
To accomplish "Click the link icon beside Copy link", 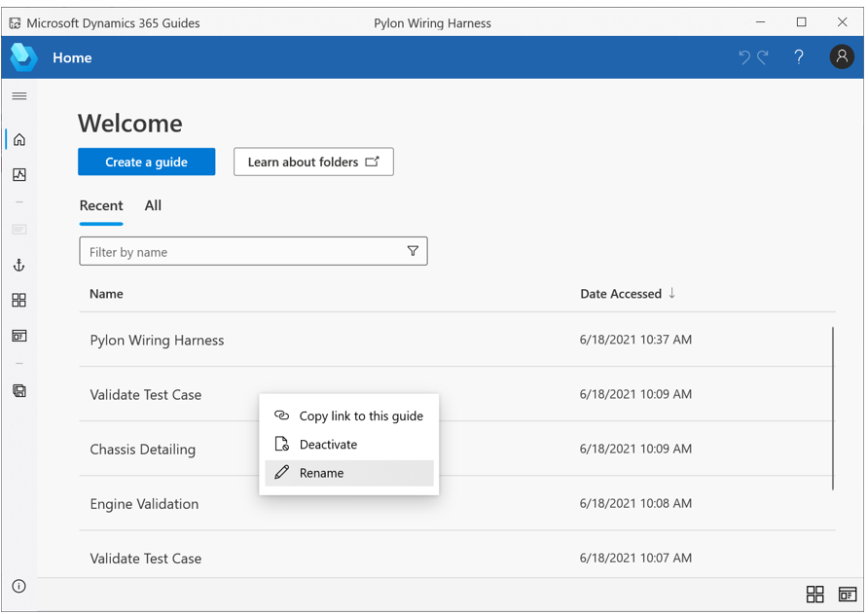I will (282, 415).
